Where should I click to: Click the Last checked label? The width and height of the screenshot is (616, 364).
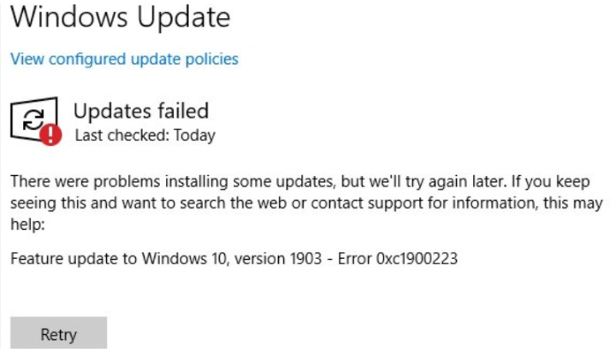118,135
